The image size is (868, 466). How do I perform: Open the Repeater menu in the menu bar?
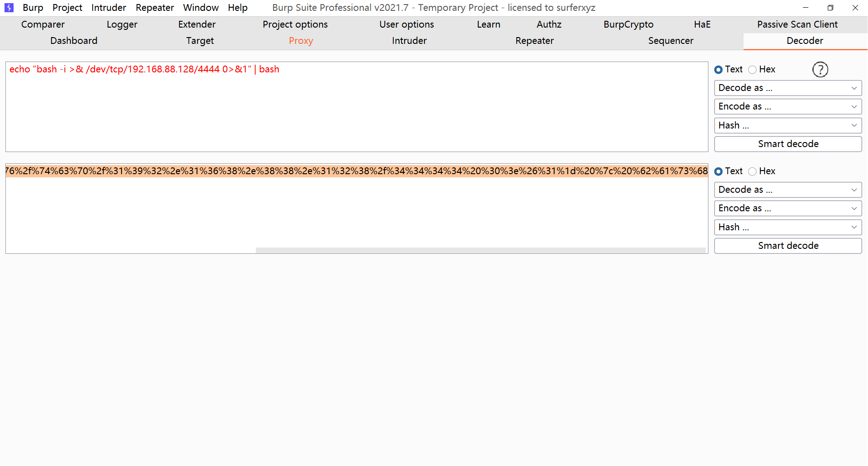click(x=155, y=8)
